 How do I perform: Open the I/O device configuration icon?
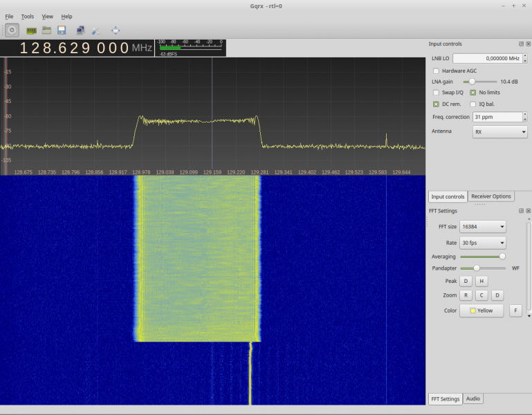click(x=31, y=30)
